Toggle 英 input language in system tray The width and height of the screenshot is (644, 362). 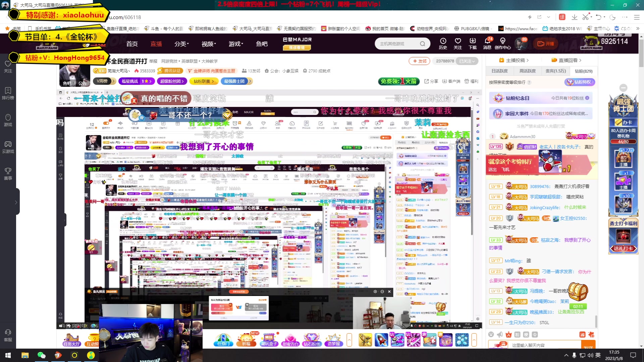pos(598,355)
